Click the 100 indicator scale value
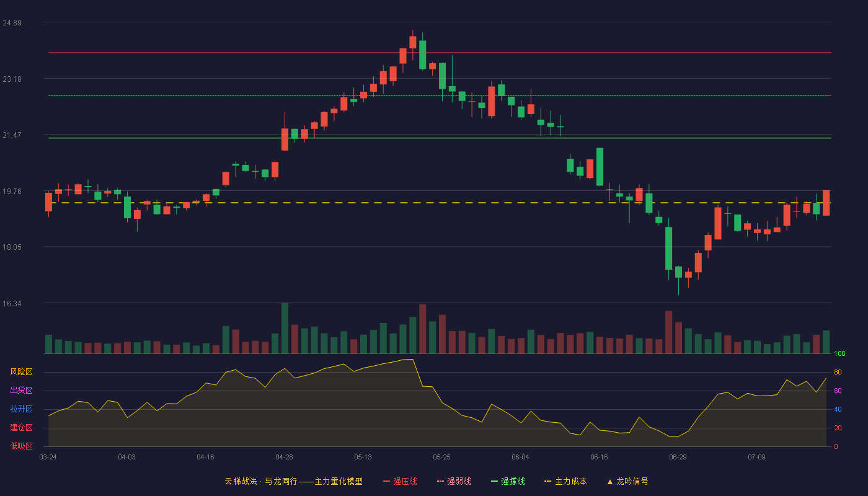Screen dimensions: 868x496 point(839,354)
